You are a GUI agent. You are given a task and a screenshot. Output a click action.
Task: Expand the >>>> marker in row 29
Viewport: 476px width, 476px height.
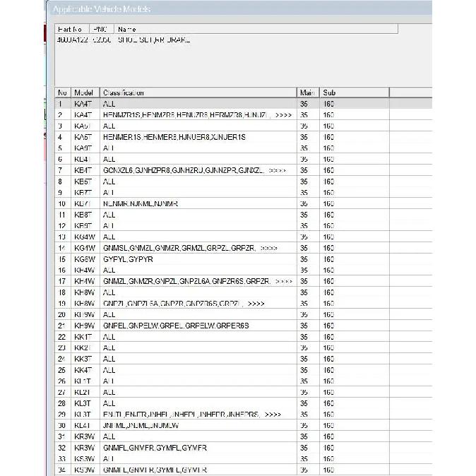pyautogui.click(x=273, y=415)
